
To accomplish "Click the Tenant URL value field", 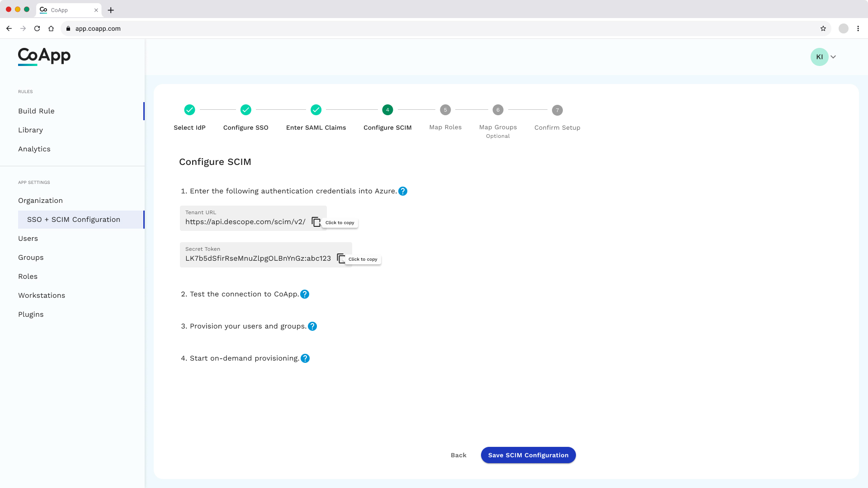I will (253, 218).
